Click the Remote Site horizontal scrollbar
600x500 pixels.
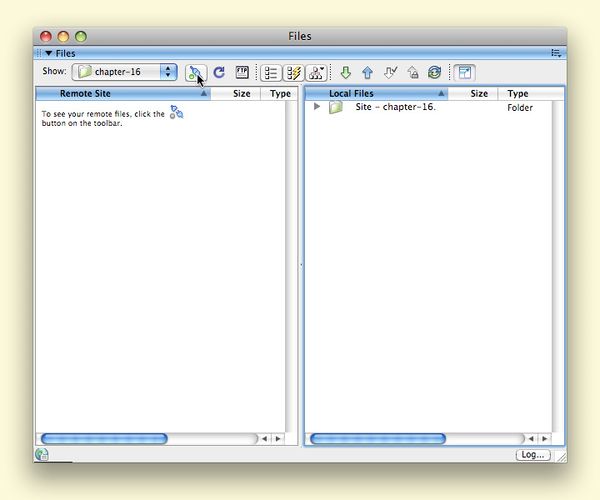tap(104, 438)
